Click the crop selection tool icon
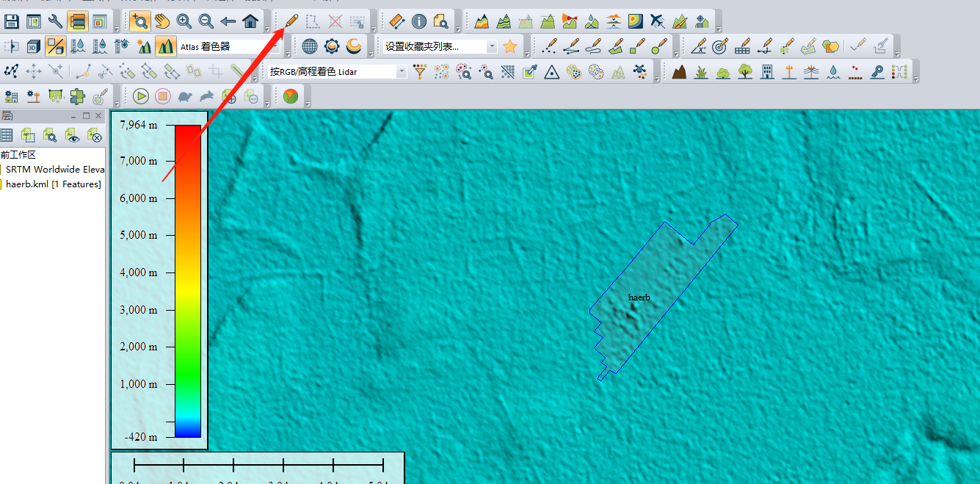The height and width of the screenshot is (484, 980). click(216, 71)
